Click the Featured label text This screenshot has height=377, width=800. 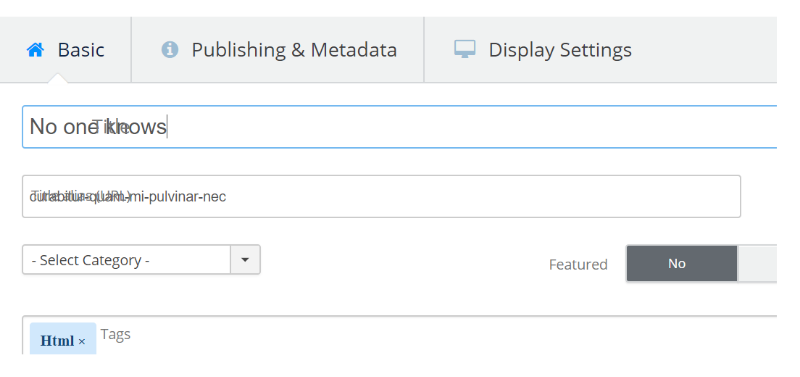(578, 265)
